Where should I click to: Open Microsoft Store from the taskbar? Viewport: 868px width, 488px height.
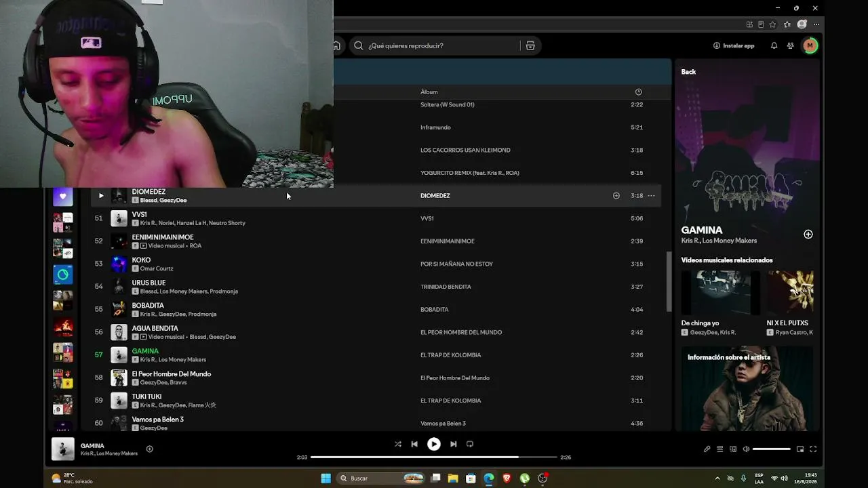(471, 479)
